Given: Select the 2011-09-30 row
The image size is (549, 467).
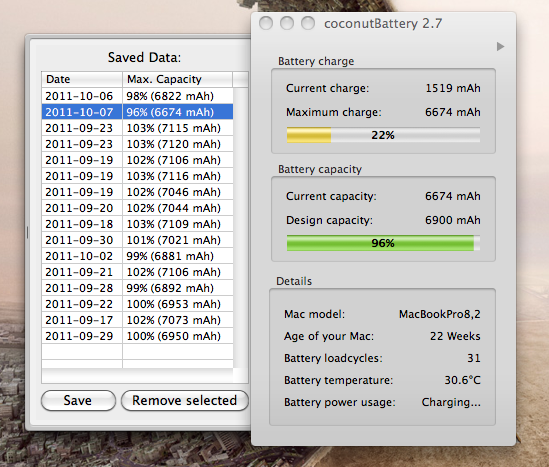Looking at the screenshot, I should [137, 240].
